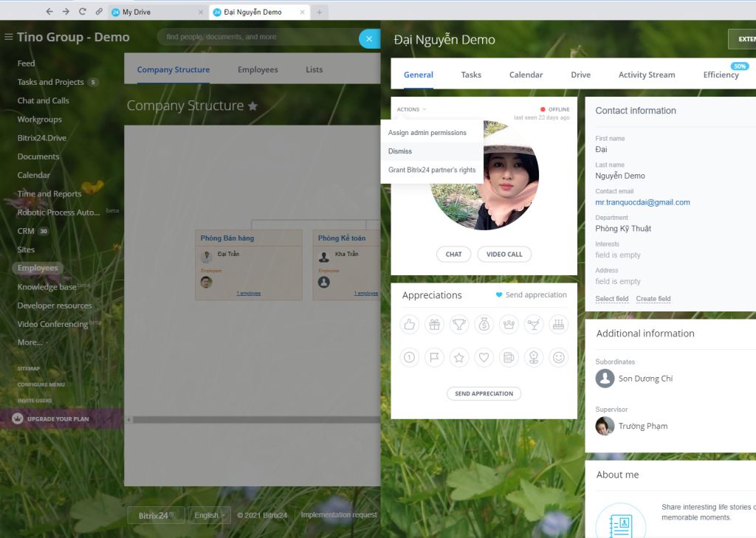Switch to the Lists tab
This screenshot has height=538, width=756.
pos(315,69)
